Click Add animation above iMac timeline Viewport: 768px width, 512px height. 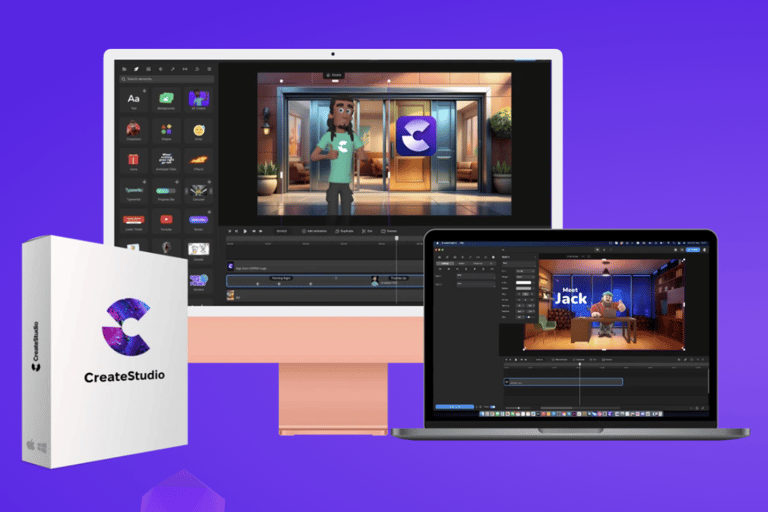coord(314,231)
